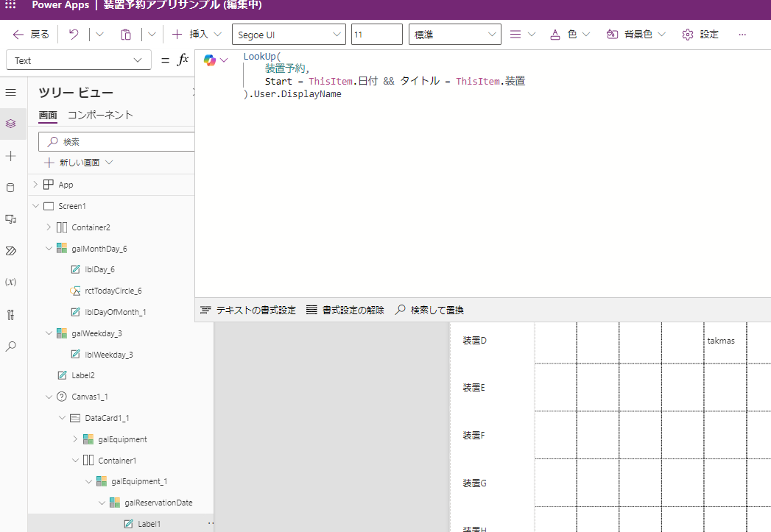Open the text alignment icon menu
Image resolution: width=771 pixels, height=532 pixels.
[x=522, y=35]
